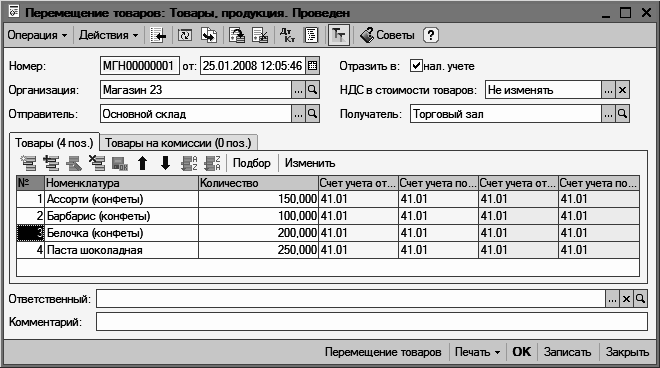Click the OK button
660x368 pixels.
click(x=522, y=352)
